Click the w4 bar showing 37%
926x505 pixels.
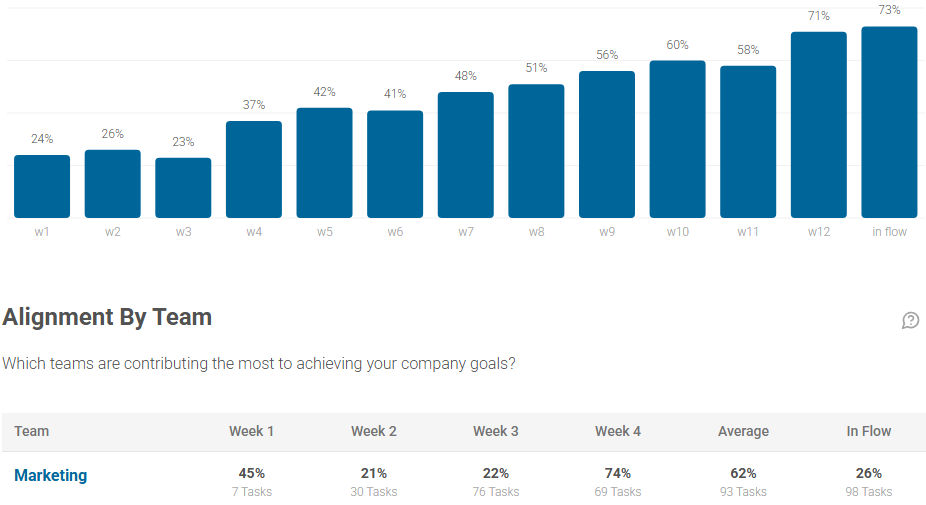point(254,170)
